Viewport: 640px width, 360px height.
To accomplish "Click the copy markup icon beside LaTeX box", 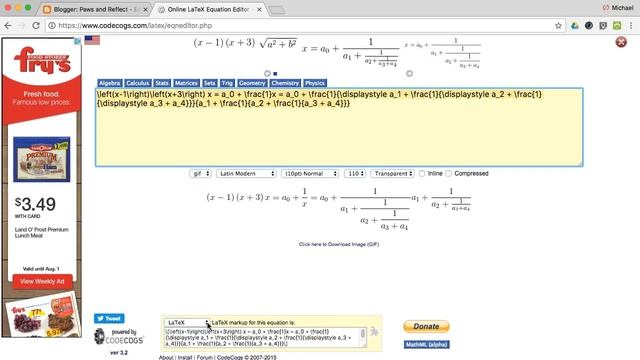I will click(x=374, y=332).
